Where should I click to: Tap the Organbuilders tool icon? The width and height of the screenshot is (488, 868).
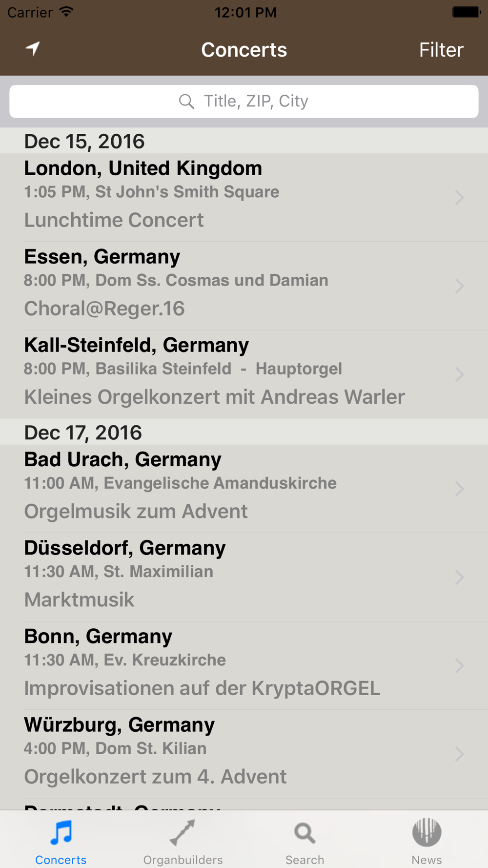[x=183, y=833]
